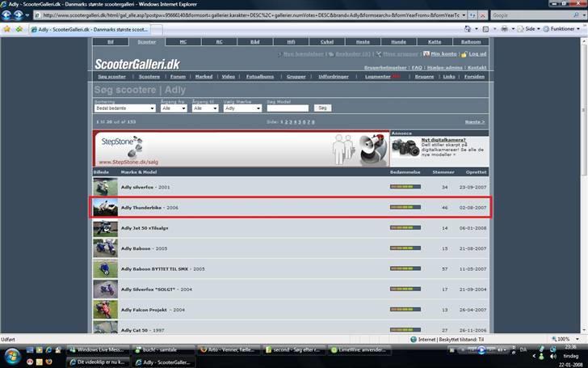Image resolution: width=588 pixels, height=368 pixels.
Task: Launch Internet Explorer from quick launch
Action: (48, 350)
